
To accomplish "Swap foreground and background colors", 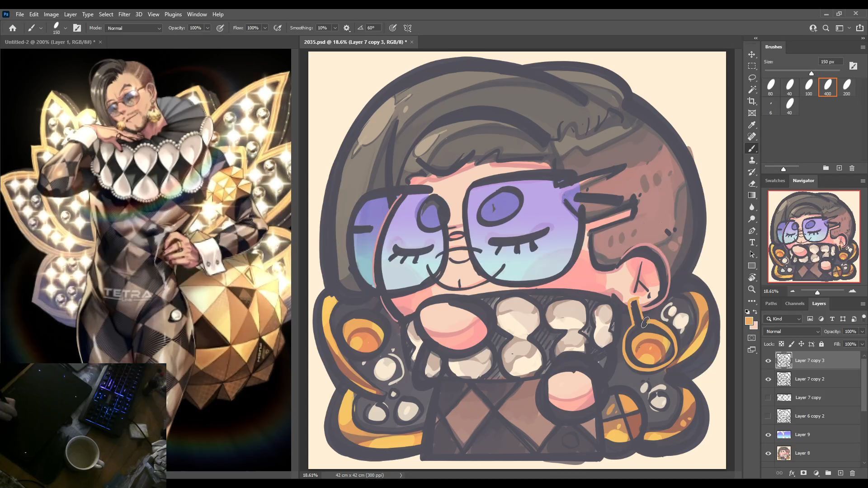I will pyautogui.click(x=755, y=312).
